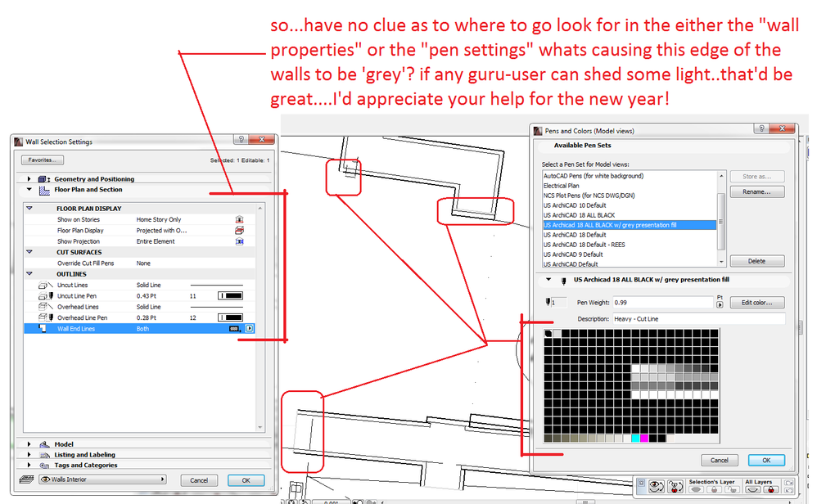Cancel the Wall Selection Settings dialog
The height and width of the screenshot is (504, 817).
click(x=199, y=480)
